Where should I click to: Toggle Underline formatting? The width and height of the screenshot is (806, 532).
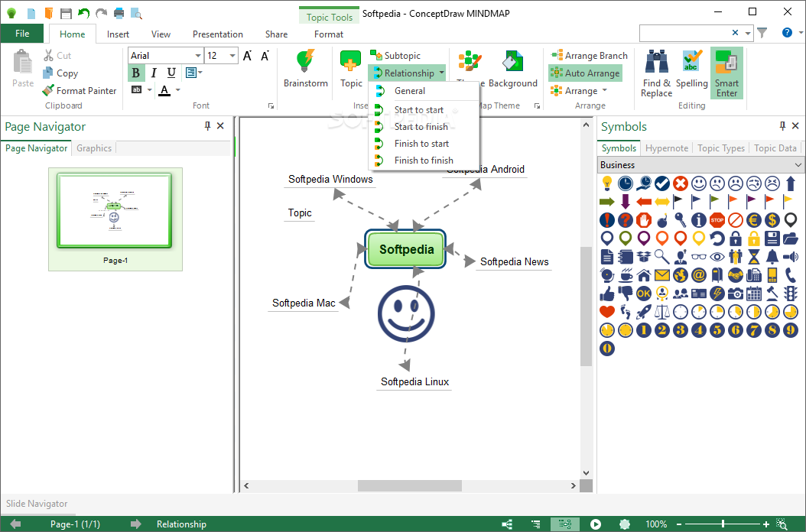click(x=172, y=73)
